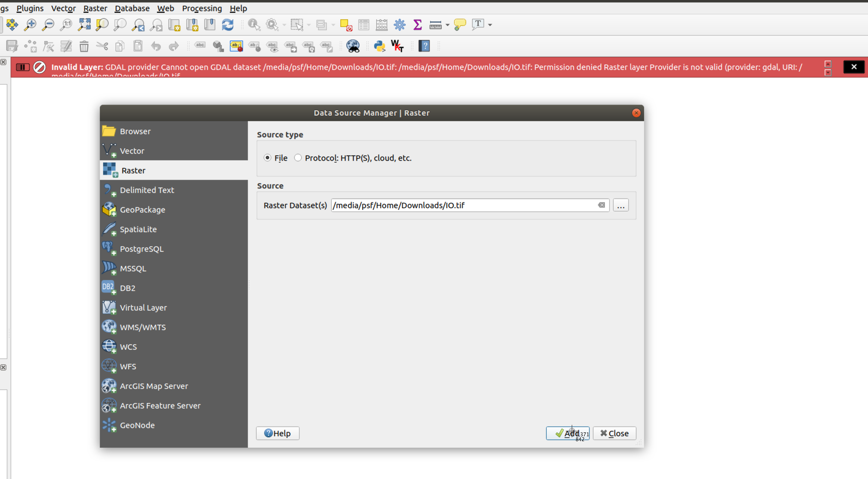The height and width of the screenshot is (479, 868).
Task: Click the GeoPackage data source icon
Action: 109,209
